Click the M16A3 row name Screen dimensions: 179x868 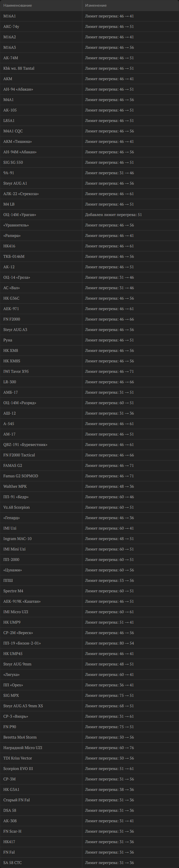pos(9,48)
